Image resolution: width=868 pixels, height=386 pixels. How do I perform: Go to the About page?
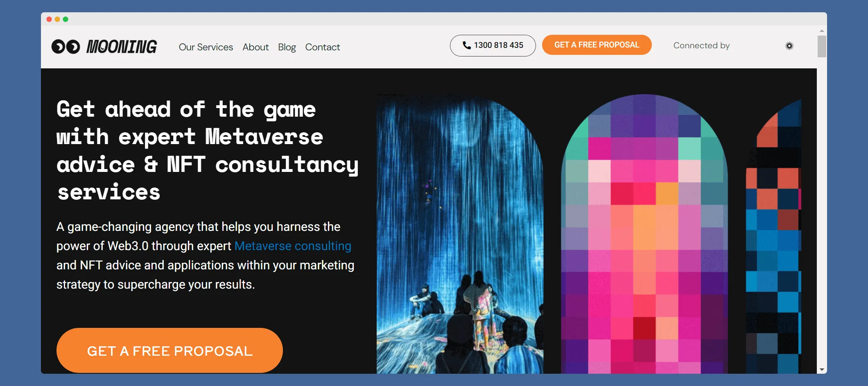(x=255, y=47)
